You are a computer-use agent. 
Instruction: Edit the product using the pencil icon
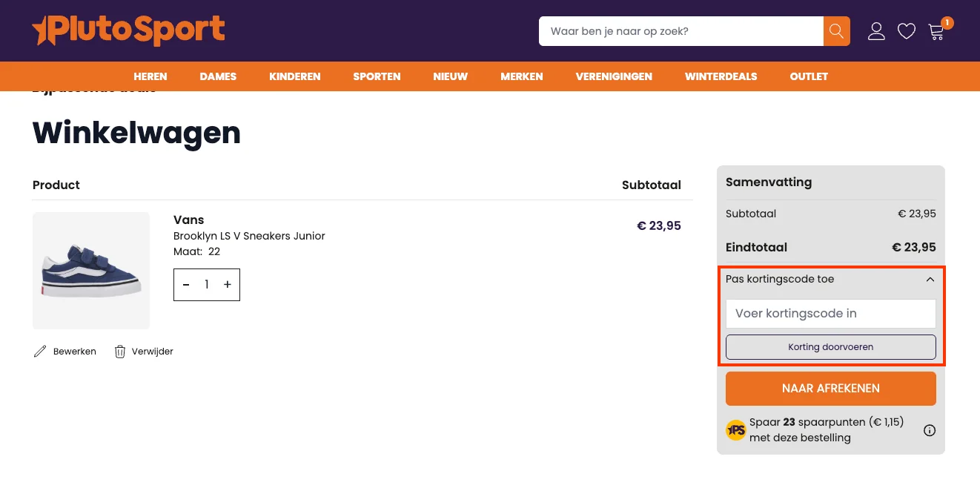(41, 351)
